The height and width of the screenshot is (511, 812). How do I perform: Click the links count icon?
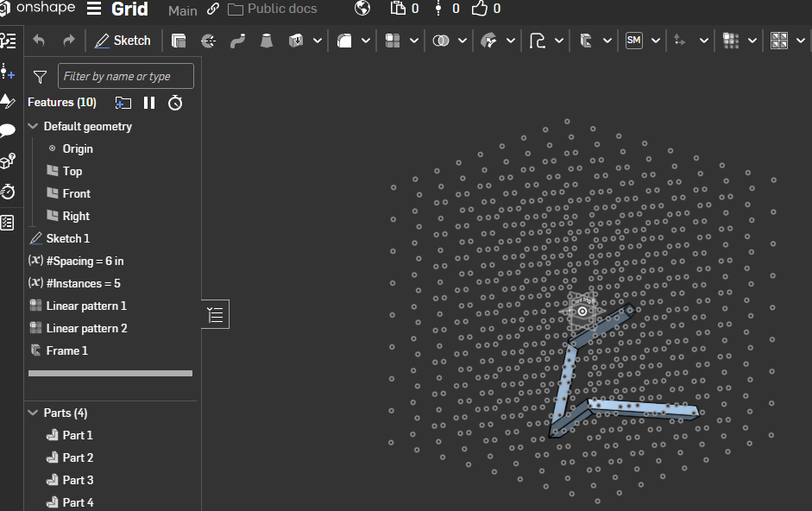(438, 9)
